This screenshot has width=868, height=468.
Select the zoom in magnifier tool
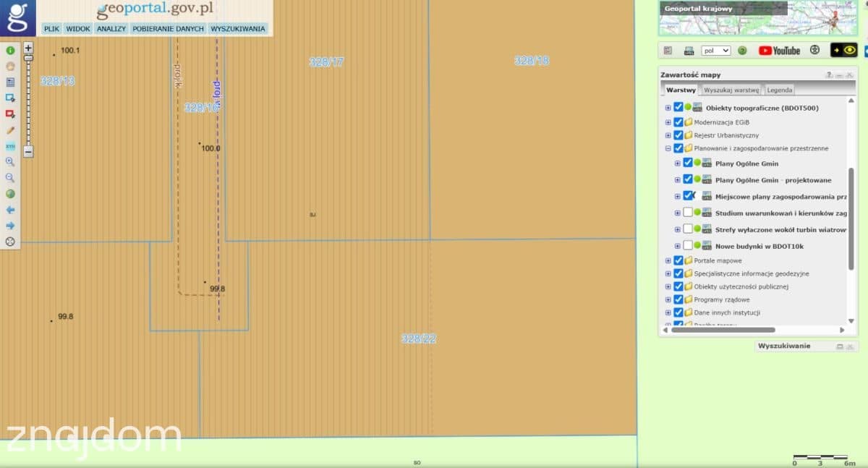point(10,162)
